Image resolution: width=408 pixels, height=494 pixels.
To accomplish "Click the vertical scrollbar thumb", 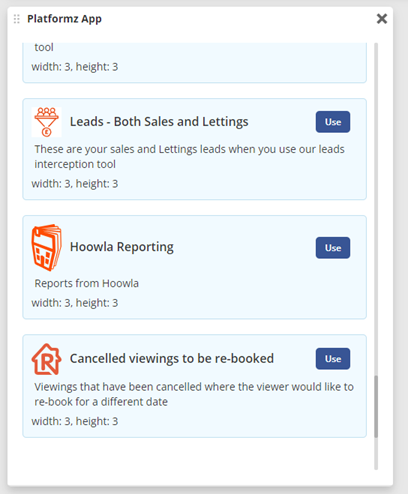I will click(376, 407).
